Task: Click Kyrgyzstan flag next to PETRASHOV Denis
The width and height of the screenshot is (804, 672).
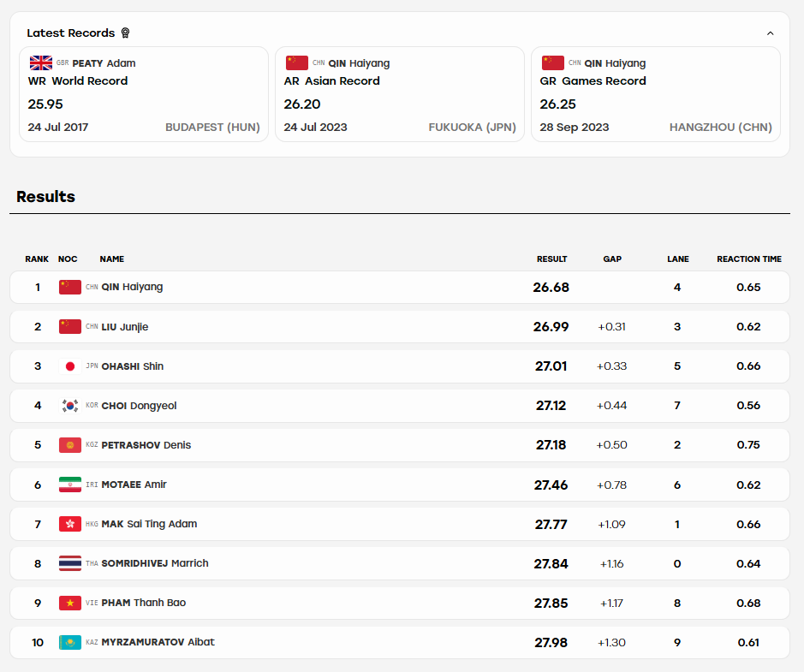Action: pos(70,445)
